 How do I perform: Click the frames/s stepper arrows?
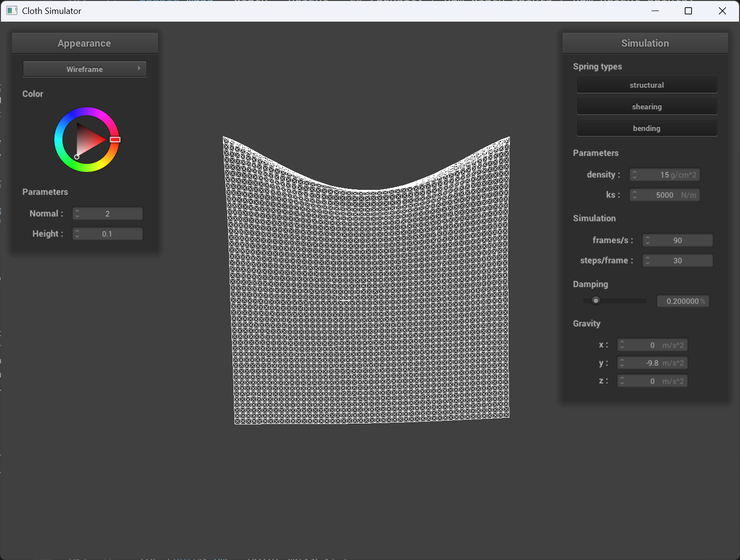648,240
